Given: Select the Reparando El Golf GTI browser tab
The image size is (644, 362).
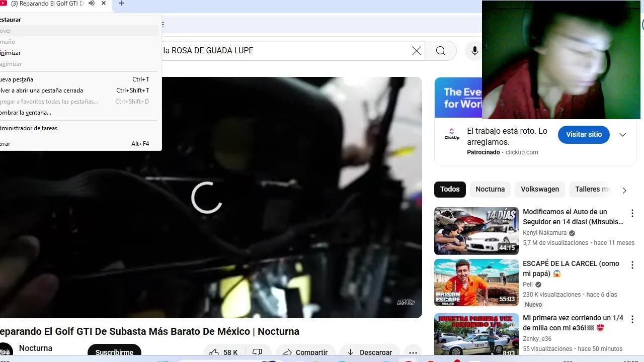Looking at the screenshot, I should (48, 4).
